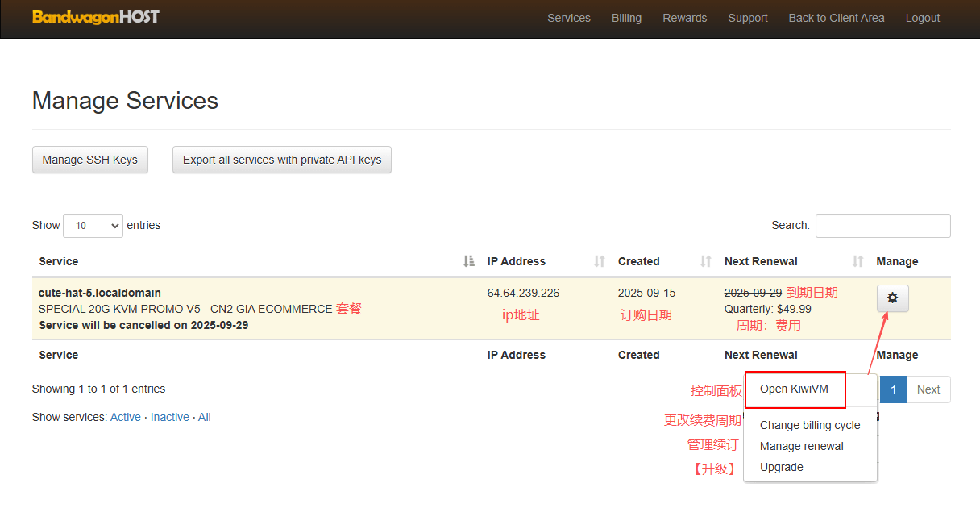The height and width of the screenshot is (529, 980).
Task: Go to Billing in the navbar
Action: tap(626, 18)
